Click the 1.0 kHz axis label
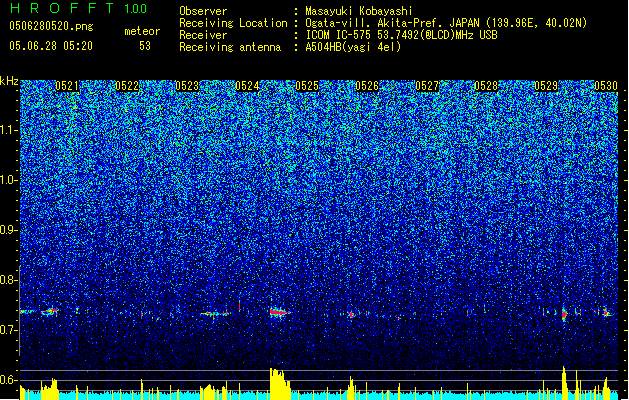The width and height of the screenshot is (629, 400). click(8, 180)
